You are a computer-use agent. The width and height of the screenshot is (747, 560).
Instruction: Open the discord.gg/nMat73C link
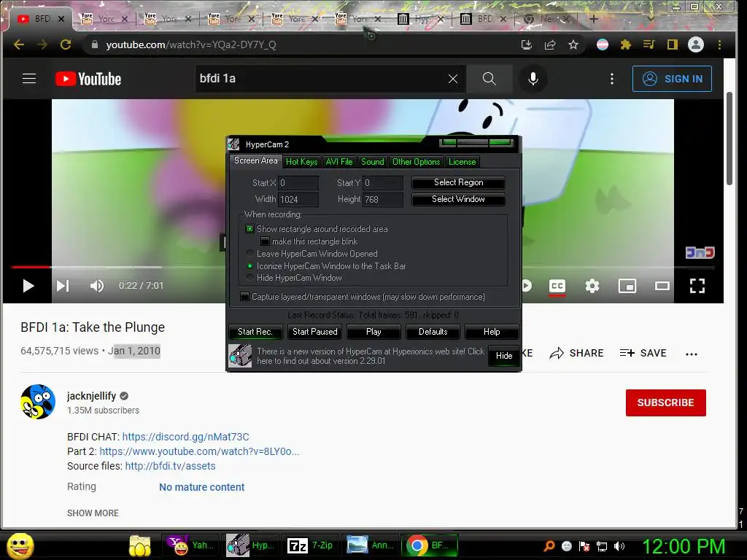coord(185,437)
